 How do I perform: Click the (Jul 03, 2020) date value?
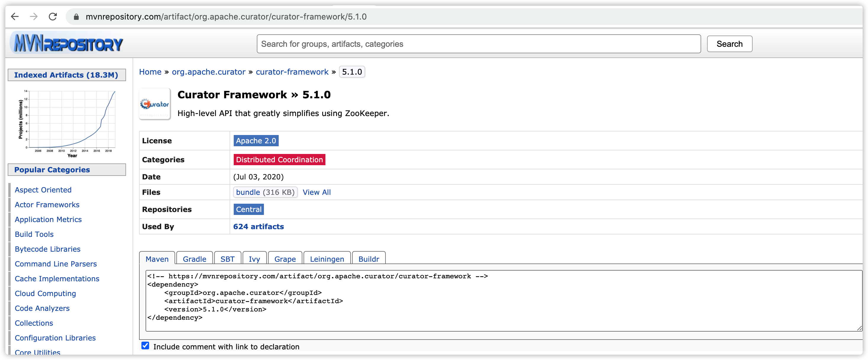click(259, 177)
